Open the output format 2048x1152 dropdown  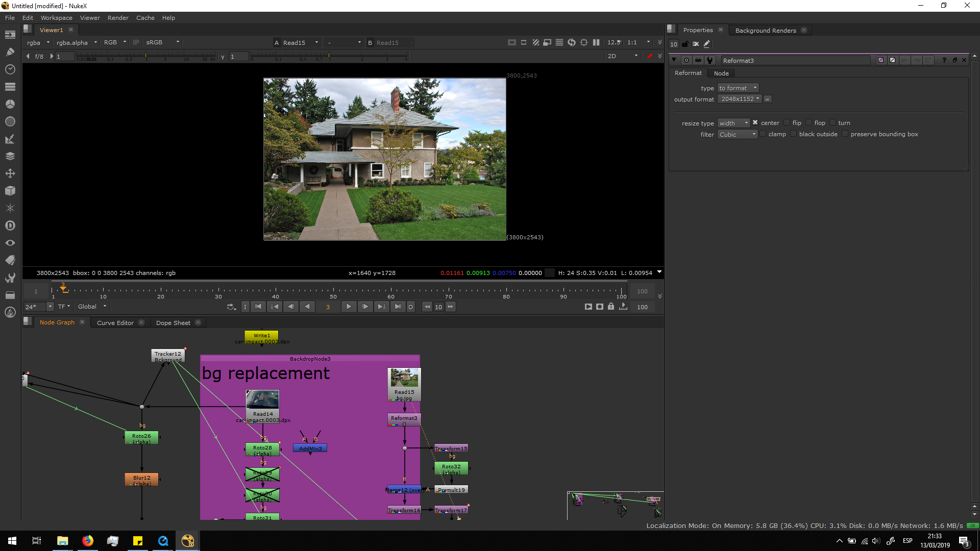(x=740, y=99)
